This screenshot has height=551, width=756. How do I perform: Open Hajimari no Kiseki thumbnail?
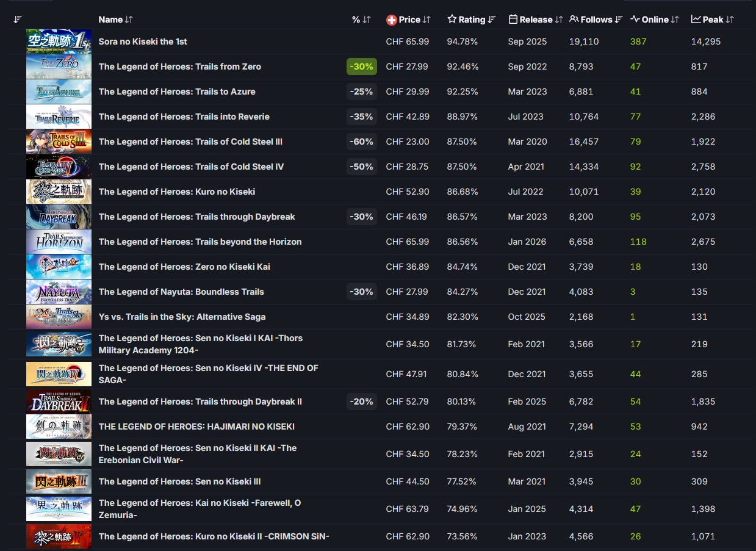[x=59, y=427]
